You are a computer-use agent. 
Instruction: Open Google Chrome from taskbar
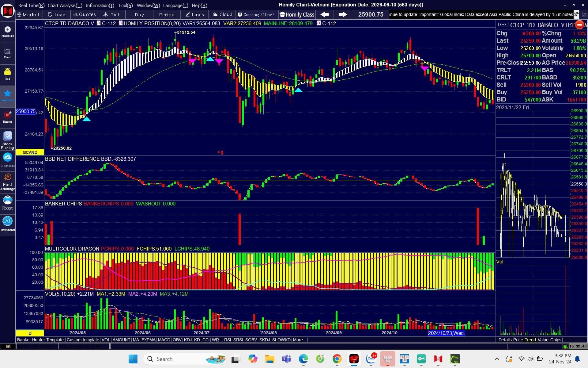337,359
